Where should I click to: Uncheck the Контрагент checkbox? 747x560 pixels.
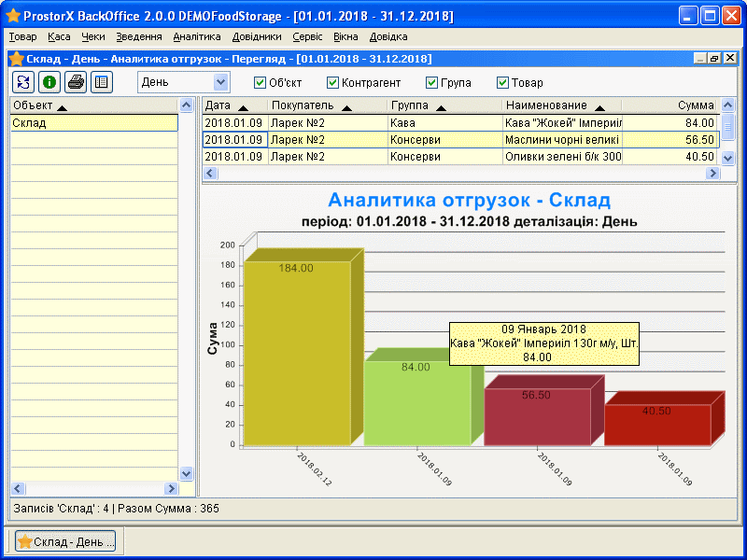click(x=332, y=82)
